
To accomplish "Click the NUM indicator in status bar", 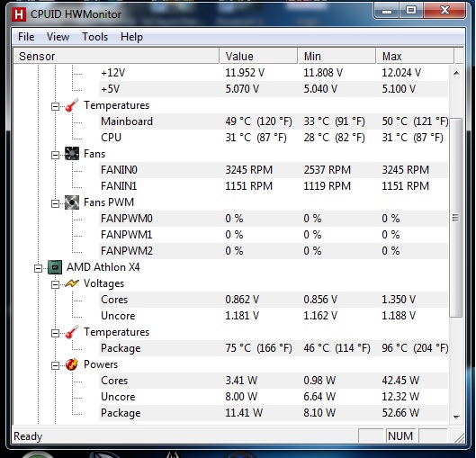I will [x=400, y=436].
